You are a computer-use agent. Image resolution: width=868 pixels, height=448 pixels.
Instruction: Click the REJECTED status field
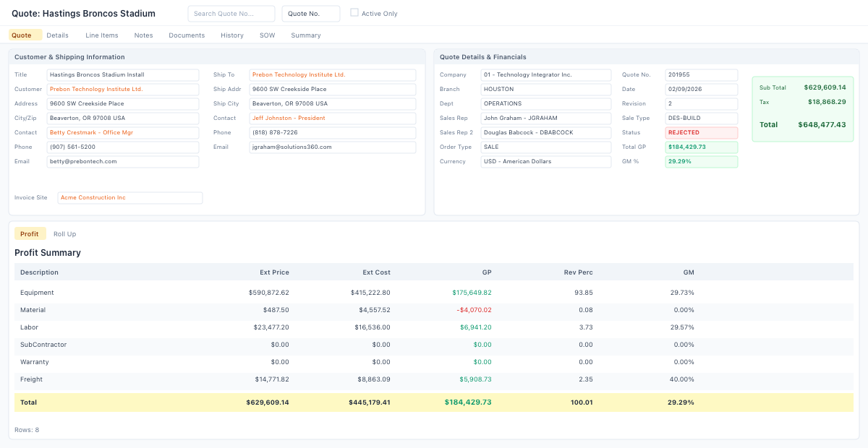(x=701, y=133)
